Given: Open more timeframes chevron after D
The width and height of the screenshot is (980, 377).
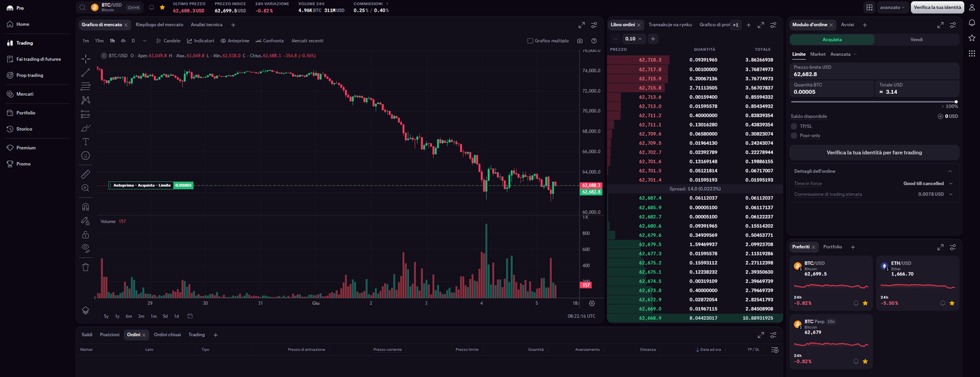Looking at the screenshot, I should coord(144,41).
